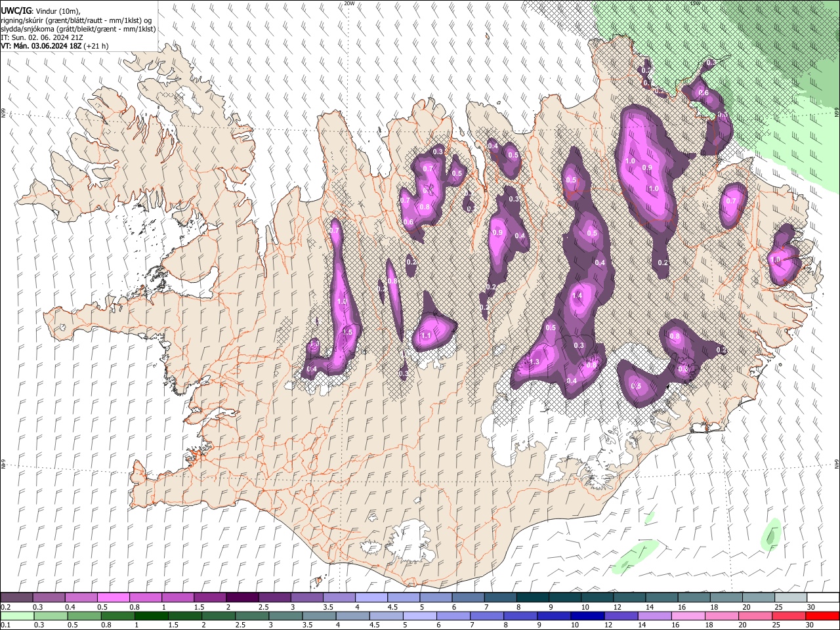Viewport: 840px width, 630px height.
Task: Click the '2.5' label in the lower legend
Action: click(240, 625)
